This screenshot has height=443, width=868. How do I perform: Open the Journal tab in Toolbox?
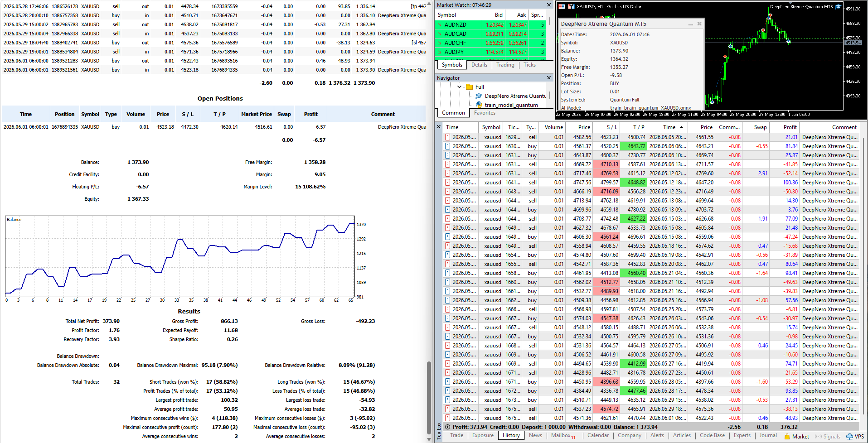coord(768,435)
